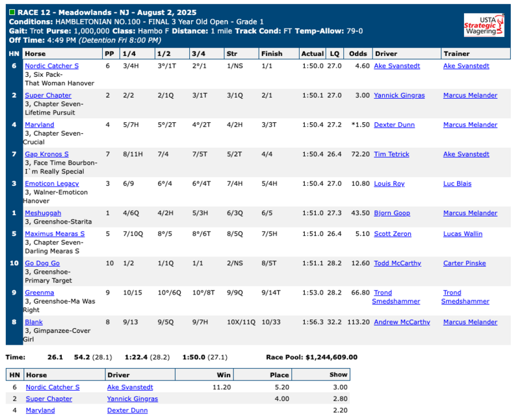The width and height of the screenshot is (520, 420).
Task: Open Go Dog Go horse profile
Action: pyautogui.click(x=42, y=263)
